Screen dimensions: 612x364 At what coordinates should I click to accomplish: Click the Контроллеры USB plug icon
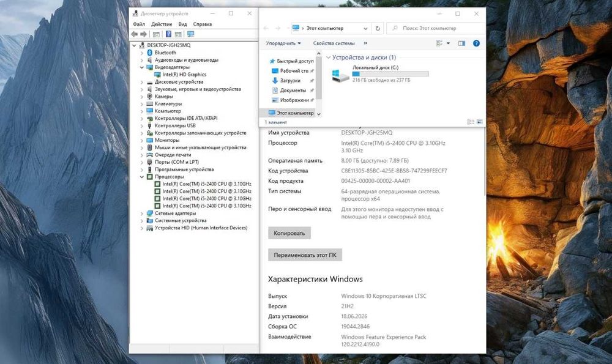click(149, 125)
